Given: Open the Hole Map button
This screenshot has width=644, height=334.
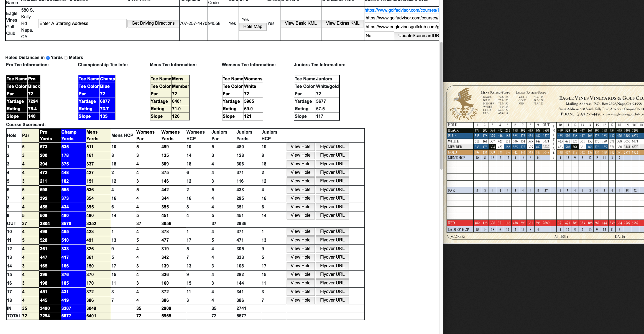Looking at the screenshot, I should [253, 27].
